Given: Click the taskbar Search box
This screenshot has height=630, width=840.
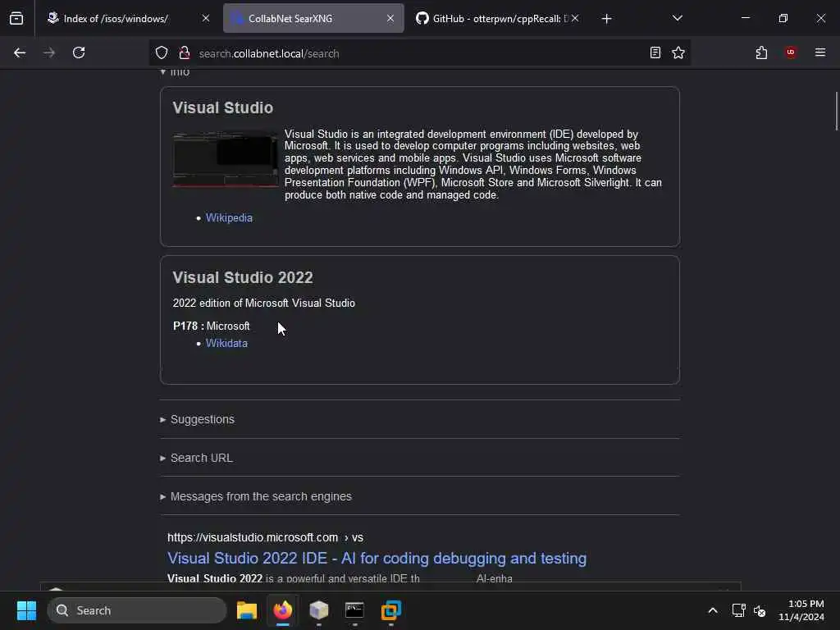Looking at the screenshot, I should [x=137, y=610].
